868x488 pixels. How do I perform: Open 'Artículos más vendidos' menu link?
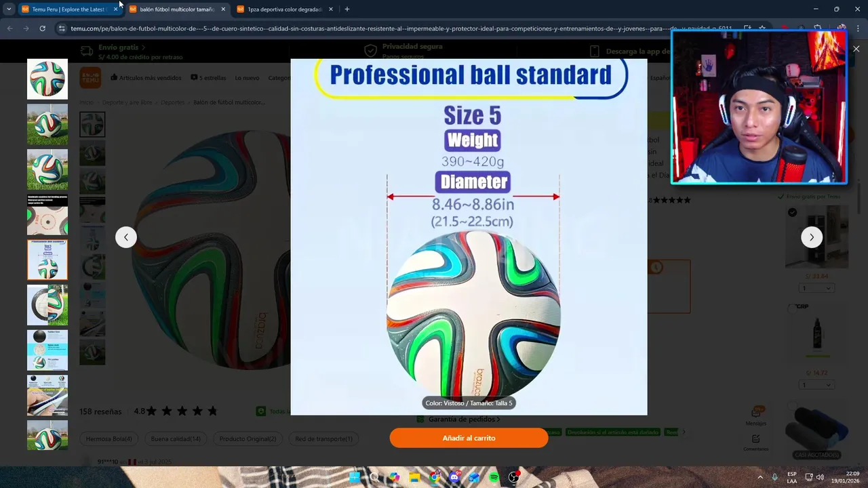[146, 78]
